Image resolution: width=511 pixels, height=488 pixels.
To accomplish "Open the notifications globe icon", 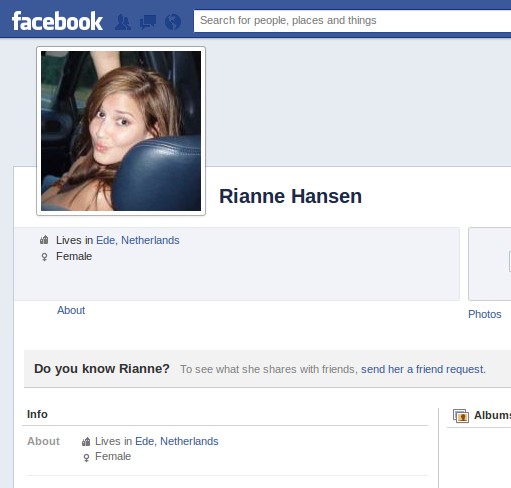I will point(173,22).
